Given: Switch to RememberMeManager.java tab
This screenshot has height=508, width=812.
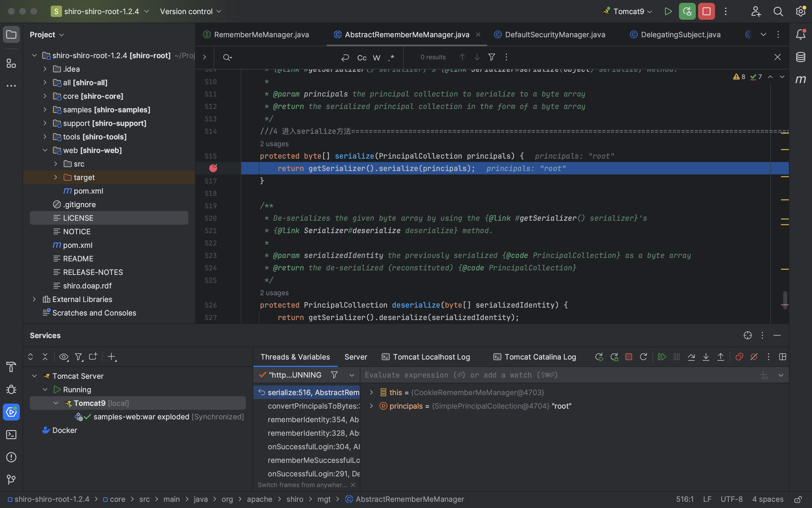Looking at the screenshot, I should tap(256, 35).
